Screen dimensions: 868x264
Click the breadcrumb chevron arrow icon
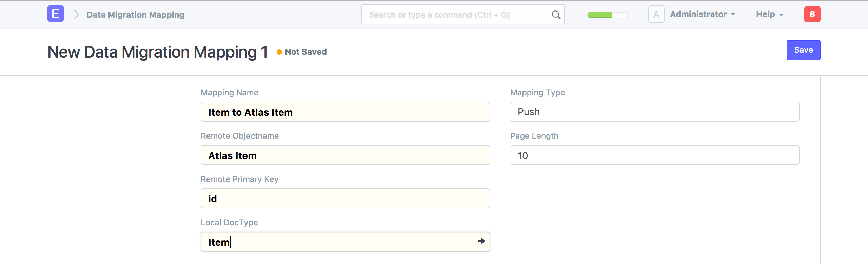(77, 15)
